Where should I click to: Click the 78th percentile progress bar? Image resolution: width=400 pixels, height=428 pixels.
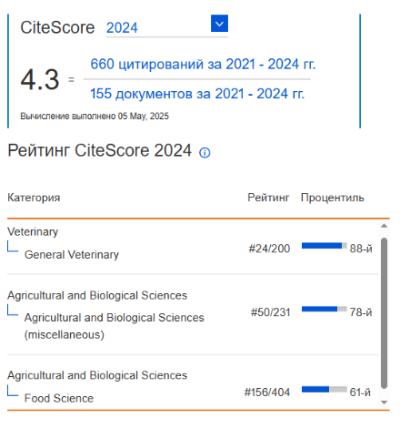[324, 309]
